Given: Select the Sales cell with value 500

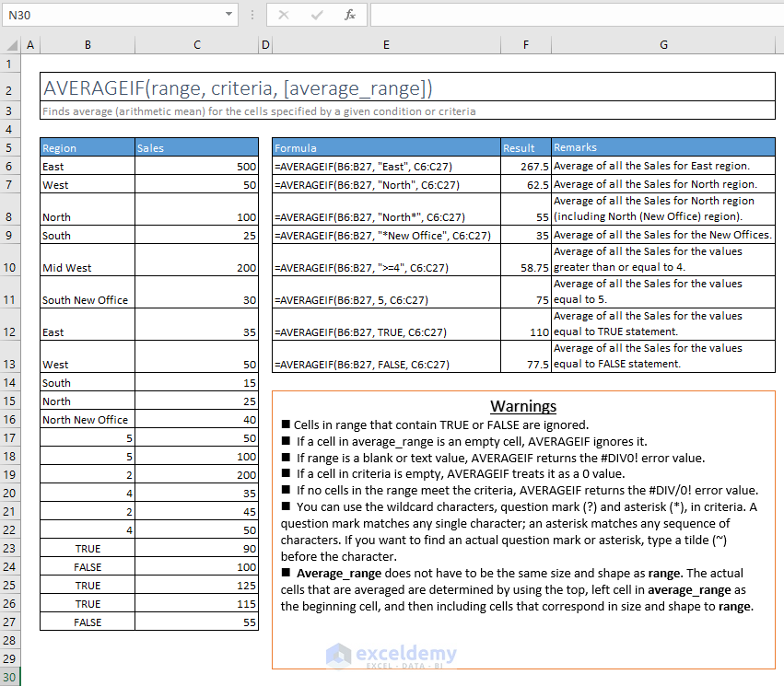Looking at the screenshot, I should pos(196,166).
